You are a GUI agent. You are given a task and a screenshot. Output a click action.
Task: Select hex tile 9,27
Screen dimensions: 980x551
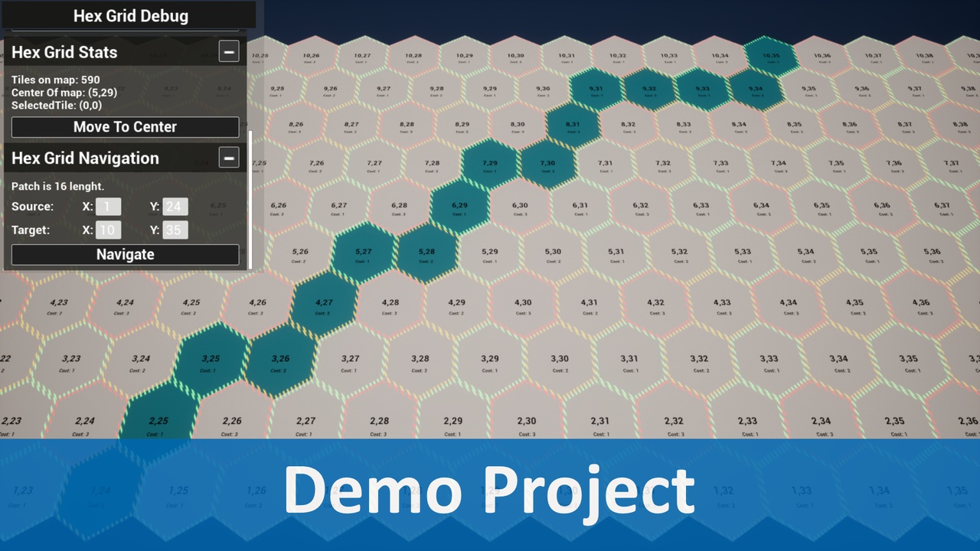click(383, 90)
